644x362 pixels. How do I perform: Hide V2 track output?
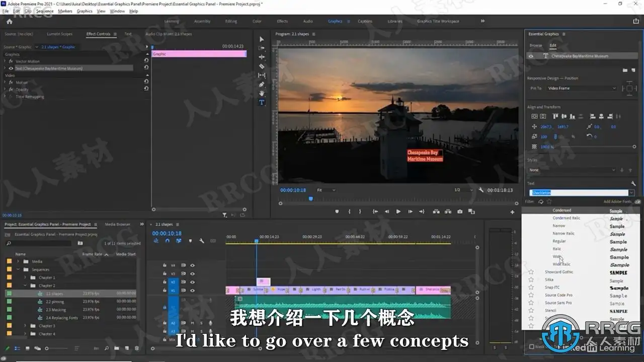(192, 282)
